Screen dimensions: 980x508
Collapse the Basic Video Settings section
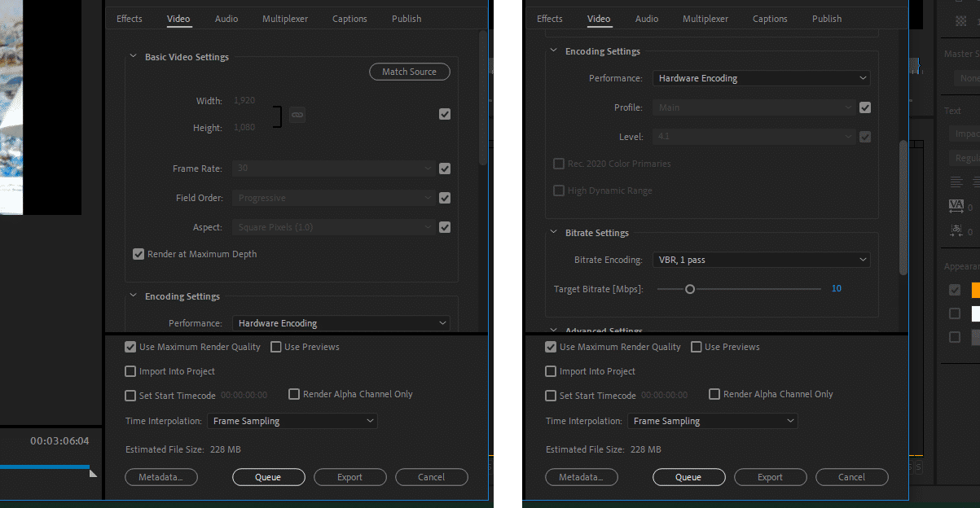click(133, 57)
